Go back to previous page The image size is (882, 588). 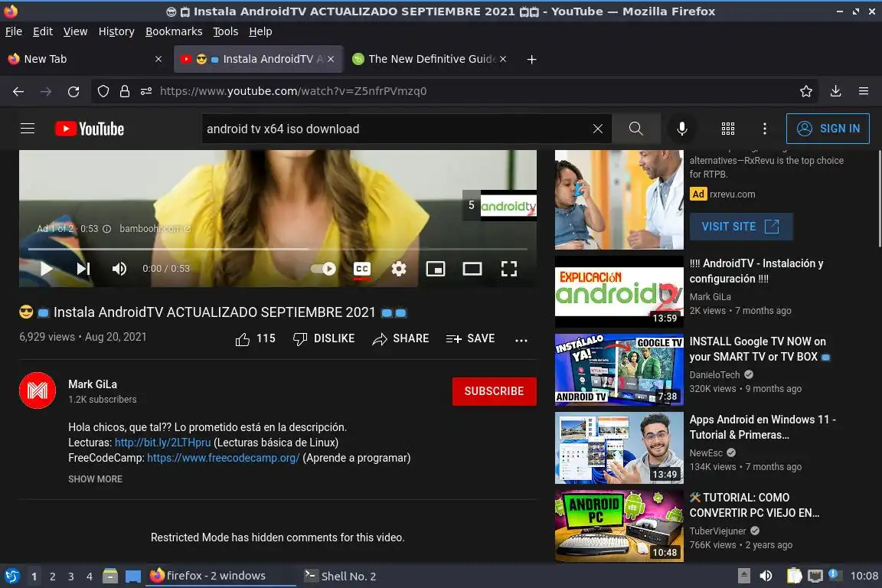click(x=18, y=91)
